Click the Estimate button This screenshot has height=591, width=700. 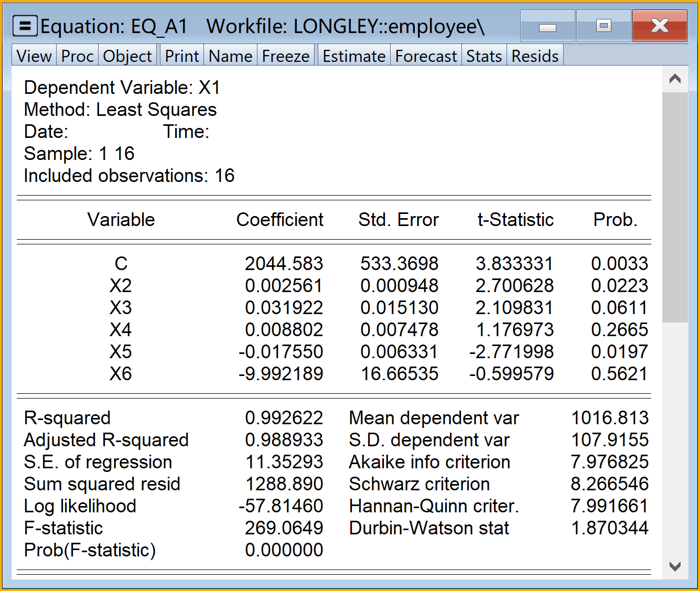point(354,56)
